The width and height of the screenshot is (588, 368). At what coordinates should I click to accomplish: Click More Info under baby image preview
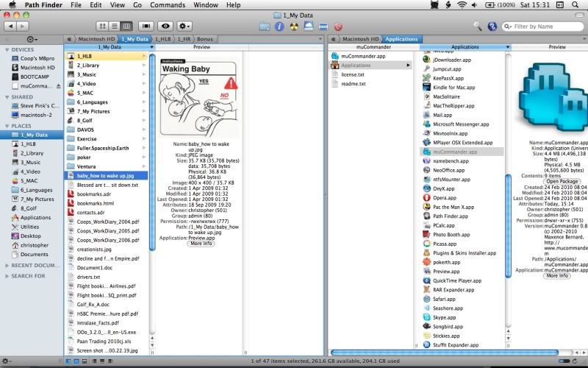click(201, 244)
